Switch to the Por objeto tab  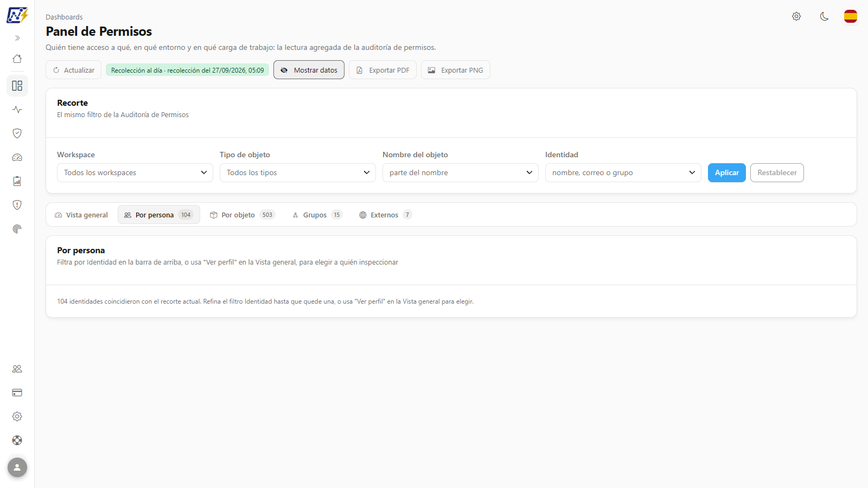tap(242, 215)
